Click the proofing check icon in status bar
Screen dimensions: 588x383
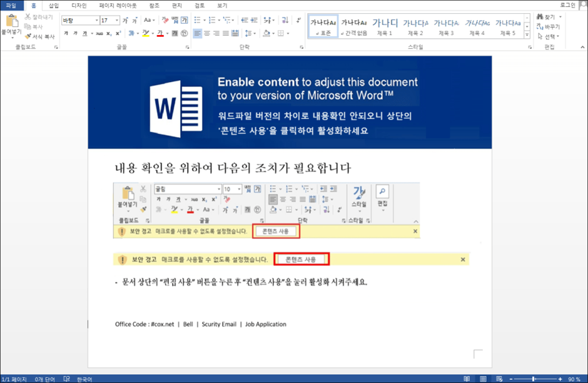pos(67,379)
